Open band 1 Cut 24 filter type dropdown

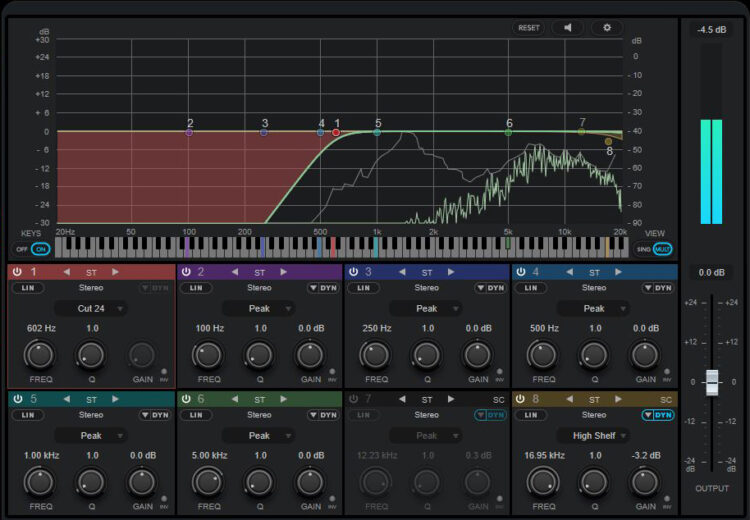tap(91, 309)
